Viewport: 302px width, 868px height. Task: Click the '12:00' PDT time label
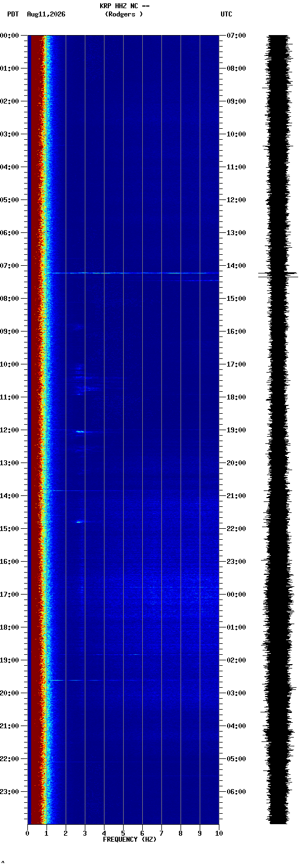click(x=9, y=430)
